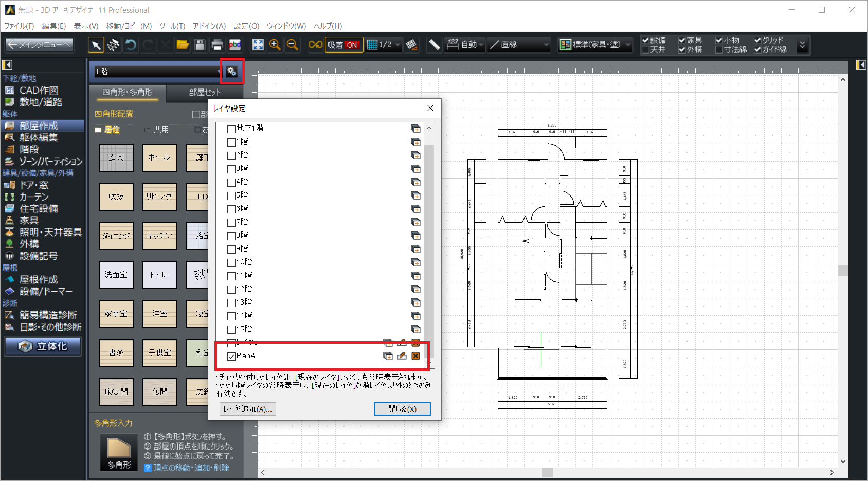Switch to the 部屋セット tab
The width and height of the screenshot is (868, 481).
pos(205,92)
